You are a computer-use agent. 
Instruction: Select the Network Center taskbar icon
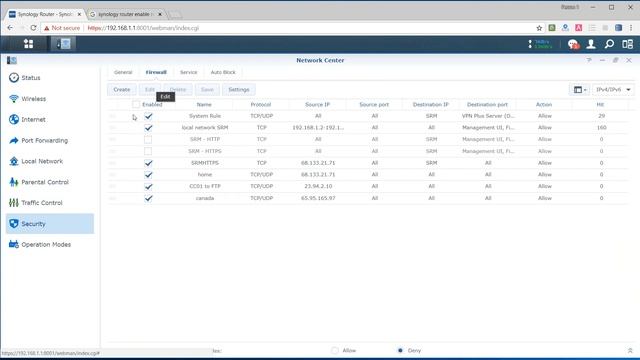[63, 44]
